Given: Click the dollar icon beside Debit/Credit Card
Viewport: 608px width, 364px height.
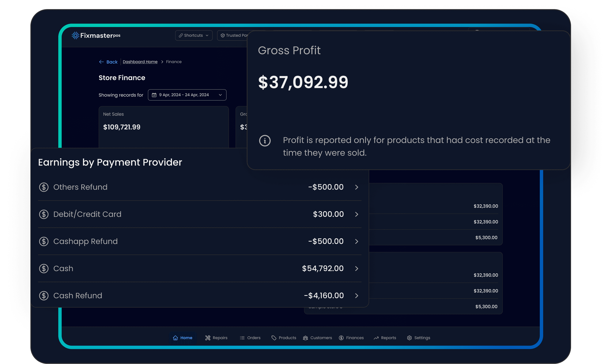Looking at the screenshot, I should pos(44,214).
